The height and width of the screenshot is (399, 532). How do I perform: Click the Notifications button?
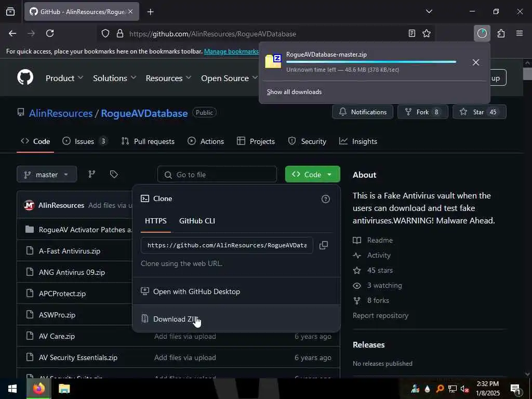coord(362,112)
